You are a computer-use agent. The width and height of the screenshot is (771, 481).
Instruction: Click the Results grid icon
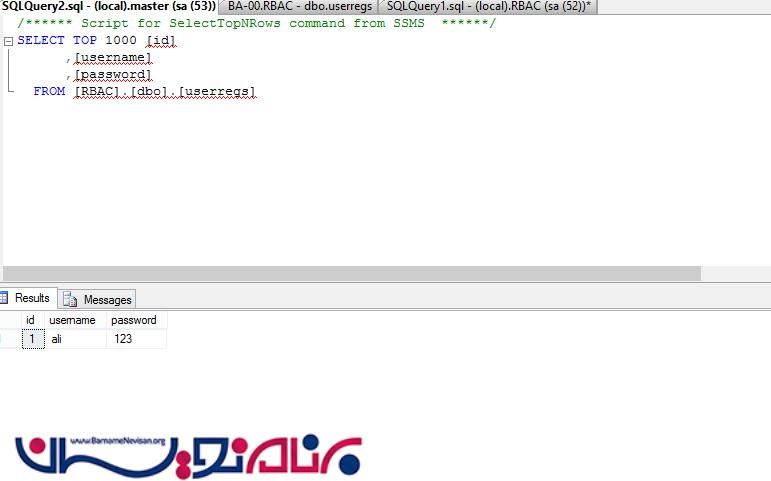[x=5, y=298]
